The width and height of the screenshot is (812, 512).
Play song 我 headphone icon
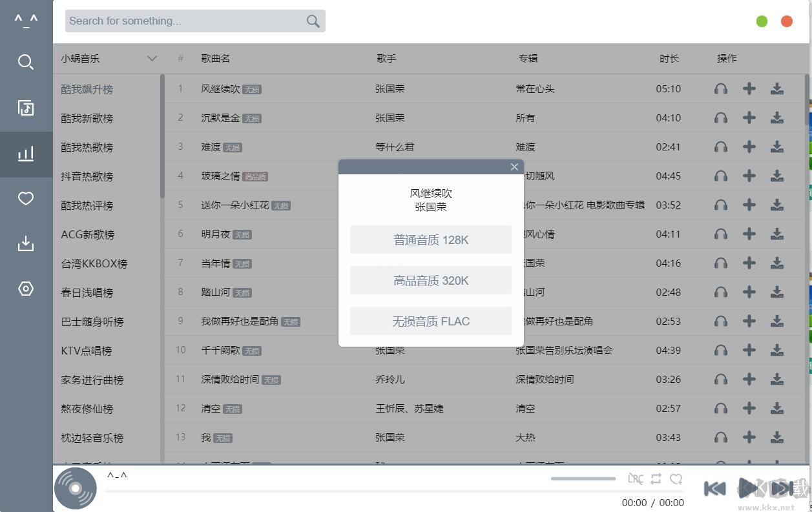pyautogui.click(x=721, y=438)
